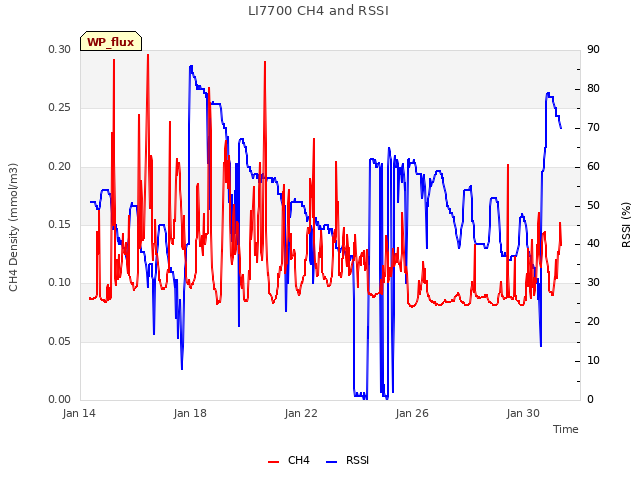
Task: Select the chart title LI7700 CH4 and RSSI
Action: pos(318,11)
